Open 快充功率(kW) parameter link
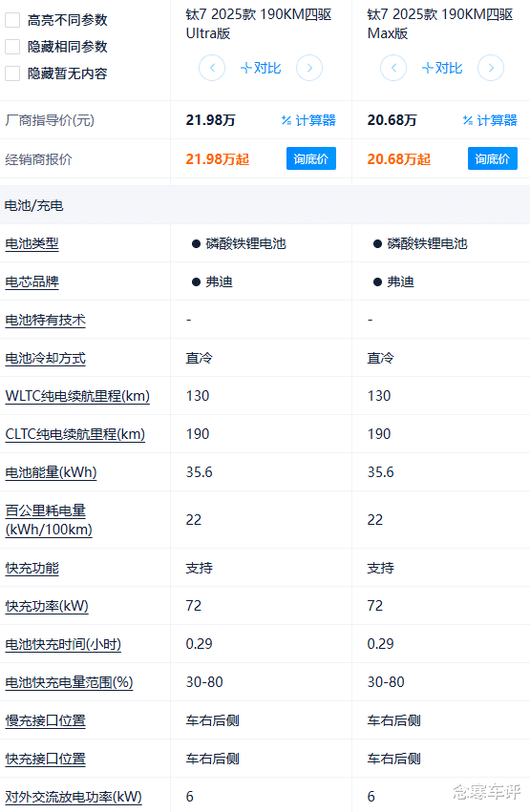This screenshot has width=530, height=812. tap(47, 606)
